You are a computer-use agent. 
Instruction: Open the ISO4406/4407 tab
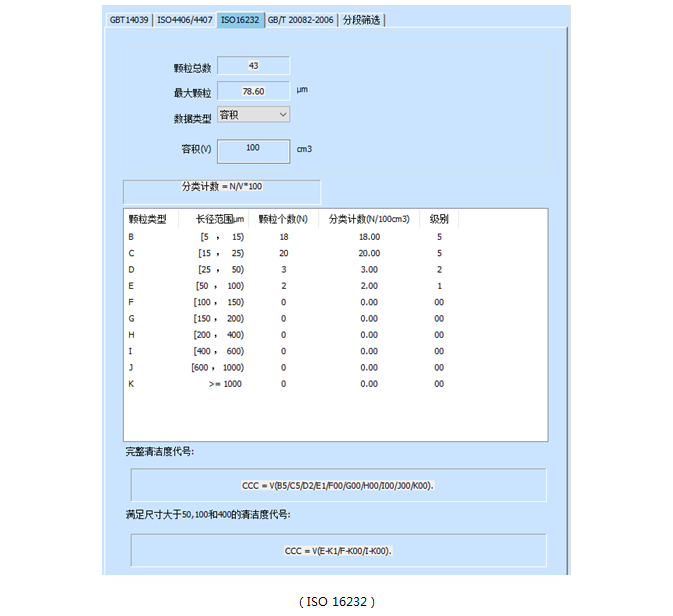tap(186, 20)
